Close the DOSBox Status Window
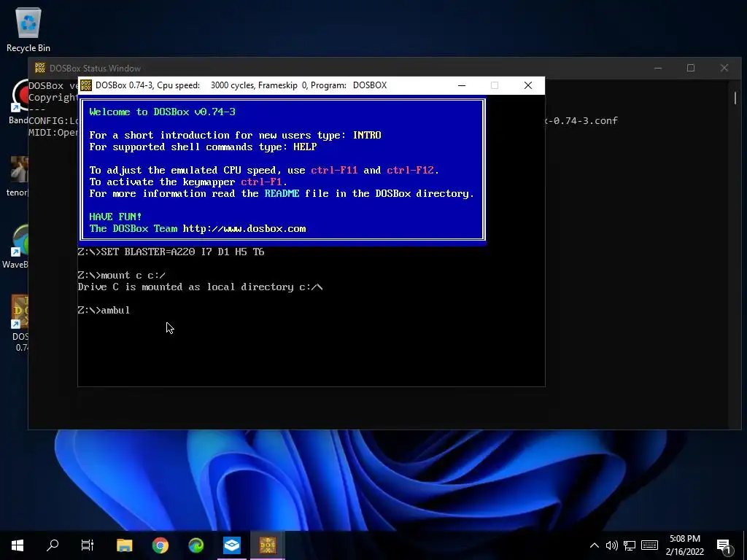This screenshot has width=747, height=560. pos(724,68)
